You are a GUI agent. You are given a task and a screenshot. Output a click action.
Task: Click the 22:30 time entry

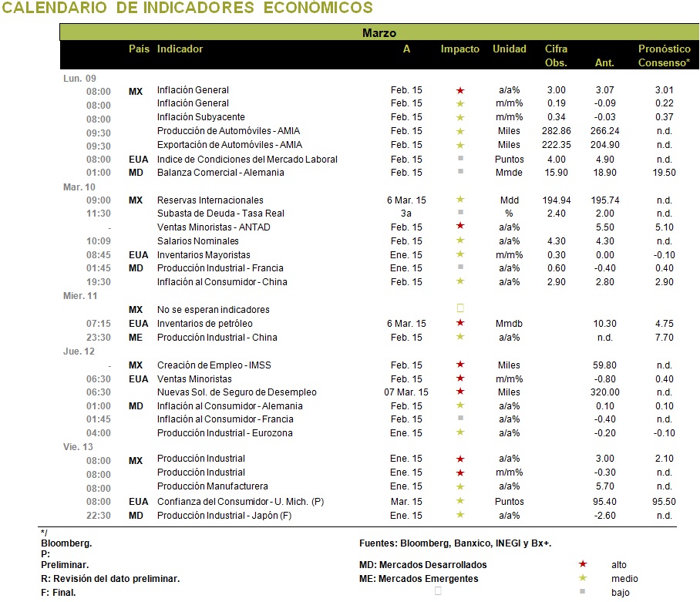(x=99, y=516)
